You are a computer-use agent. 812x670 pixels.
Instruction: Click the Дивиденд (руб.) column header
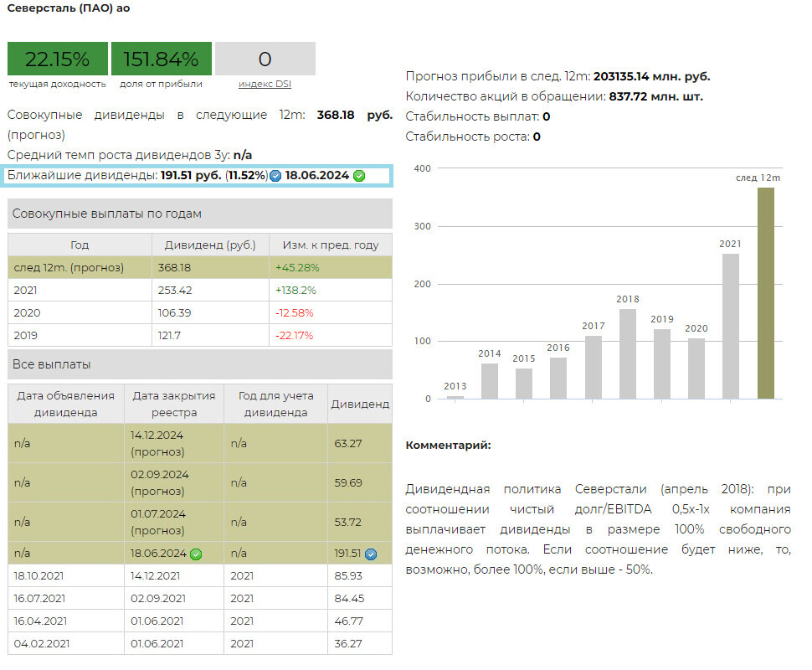click(x=210, y=245)
